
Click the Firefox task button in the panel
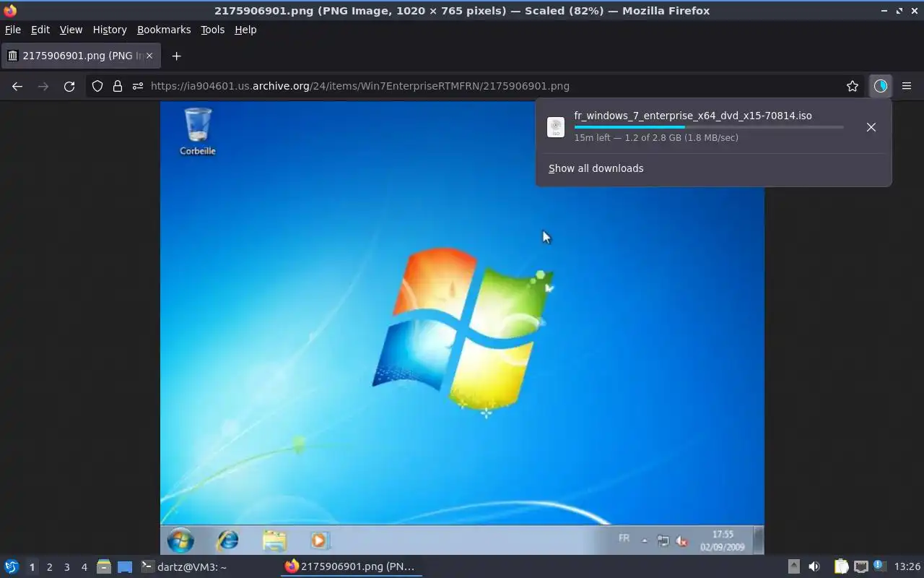coord(351,567)
